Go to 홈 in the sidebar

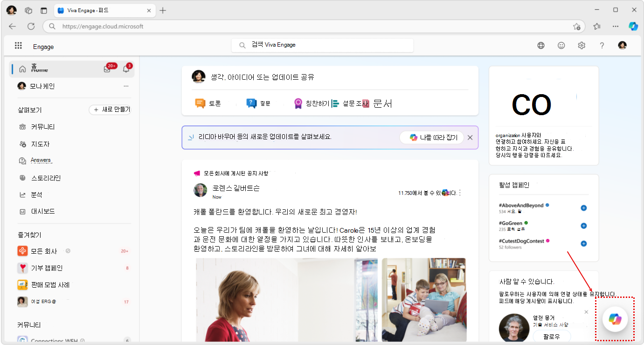(72, 69)
